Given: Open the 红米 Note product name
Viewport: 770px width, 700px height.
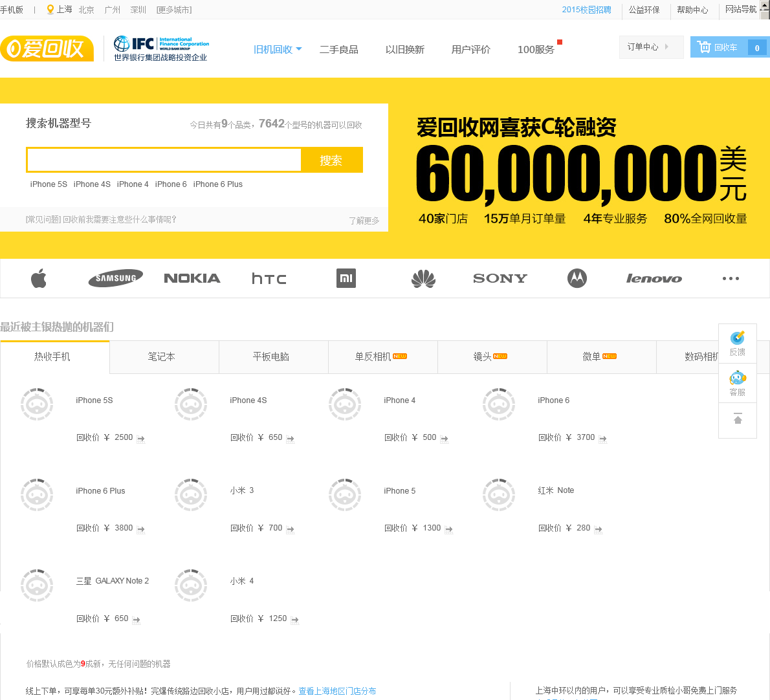Looking at the screenshot, I should [556, 490].
